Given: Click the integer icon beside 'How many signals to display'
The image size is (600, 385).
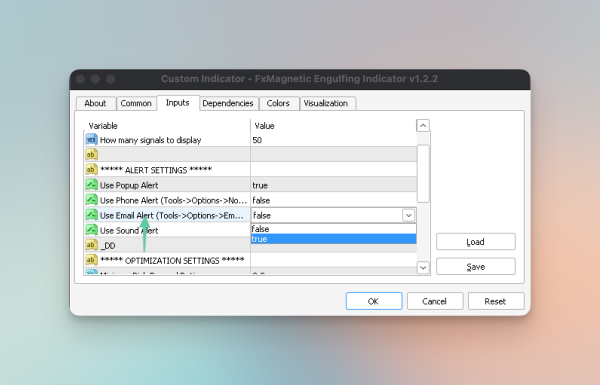Looking at the screenshot, I should tap(91, 140).
